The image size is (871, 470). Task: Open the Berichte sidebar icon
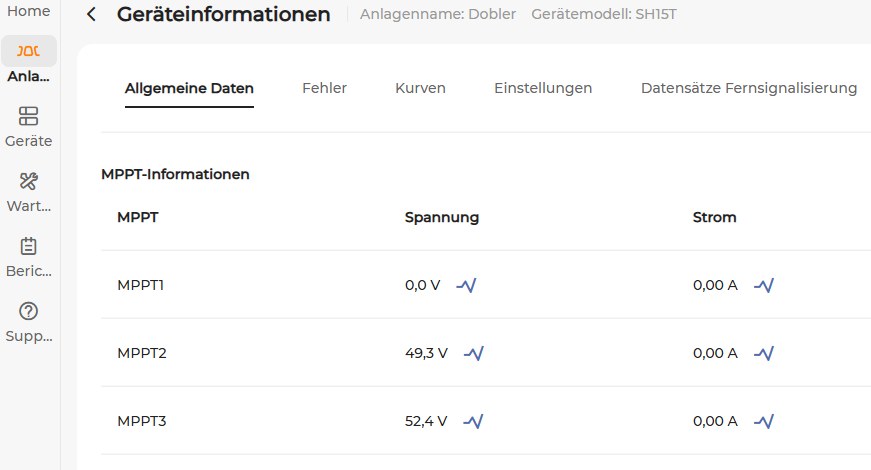coord(28,246)
